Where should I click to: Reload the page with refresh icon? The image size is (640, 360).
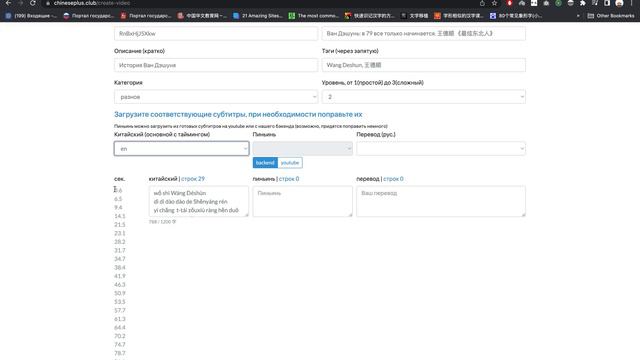(33, 3)
